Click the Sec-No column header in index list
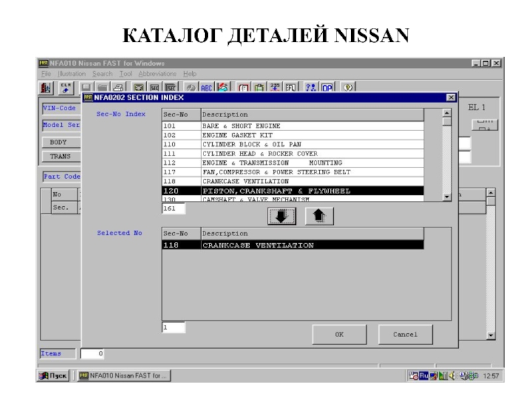The height and width of the screenshot is (399, 532). (181, 114)
